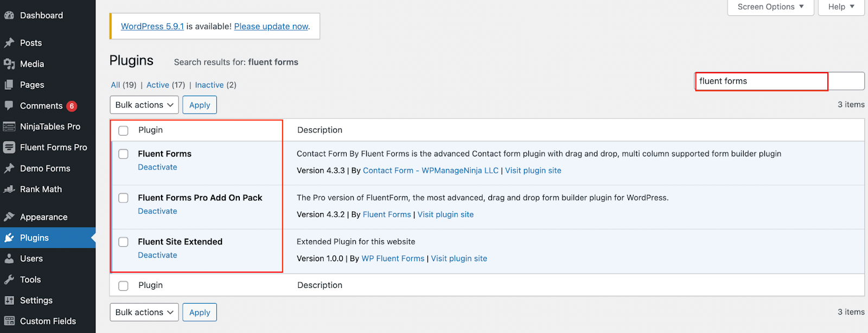Screen dimensions: 868x333
Task: Click the Please update now link
Action: coord(271,26)
